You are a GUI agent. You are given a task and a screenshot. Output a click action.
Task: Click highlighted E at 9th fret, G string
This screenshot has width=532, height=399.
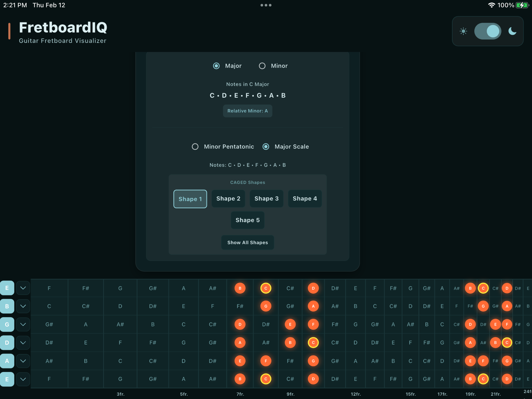290,324
